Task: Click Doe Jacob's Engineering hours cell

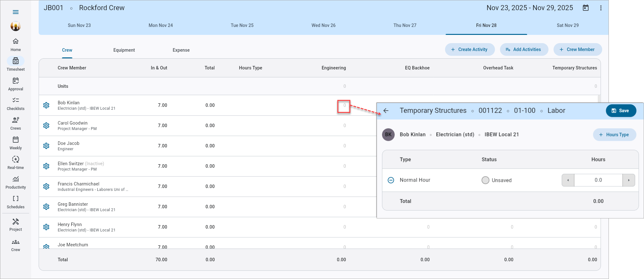Action: [345, 146]
